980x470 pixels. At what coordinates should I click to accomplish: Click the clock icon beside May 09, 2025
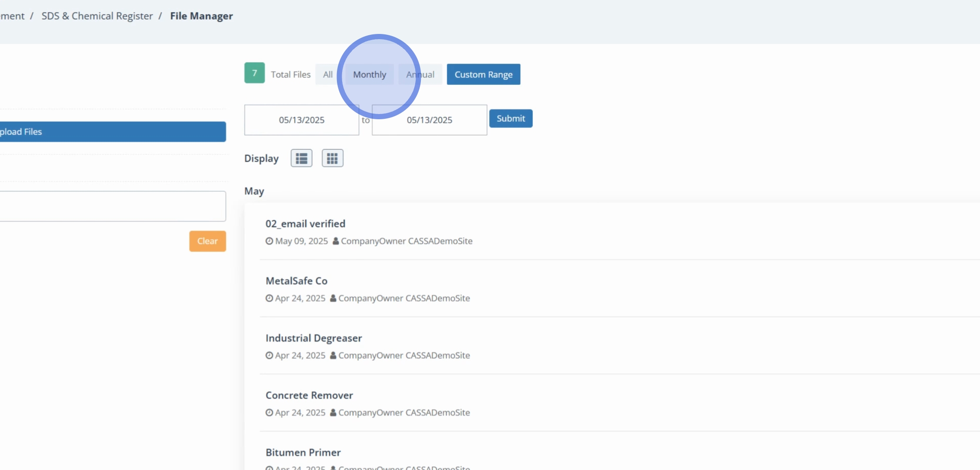[269, 241]
